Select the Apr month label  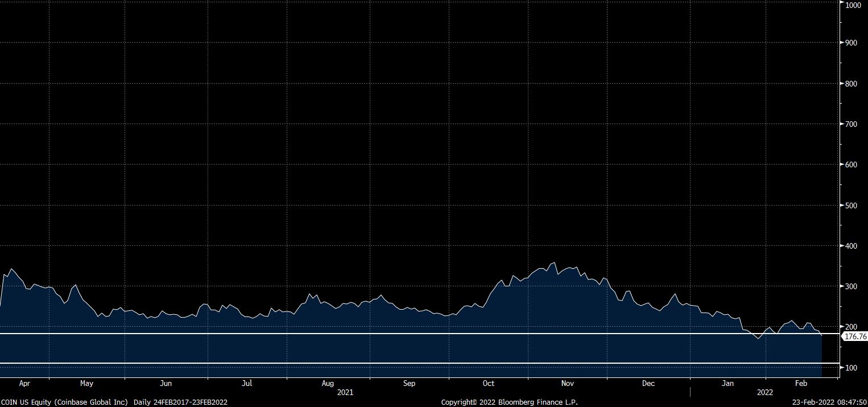[x=24, y=384]
